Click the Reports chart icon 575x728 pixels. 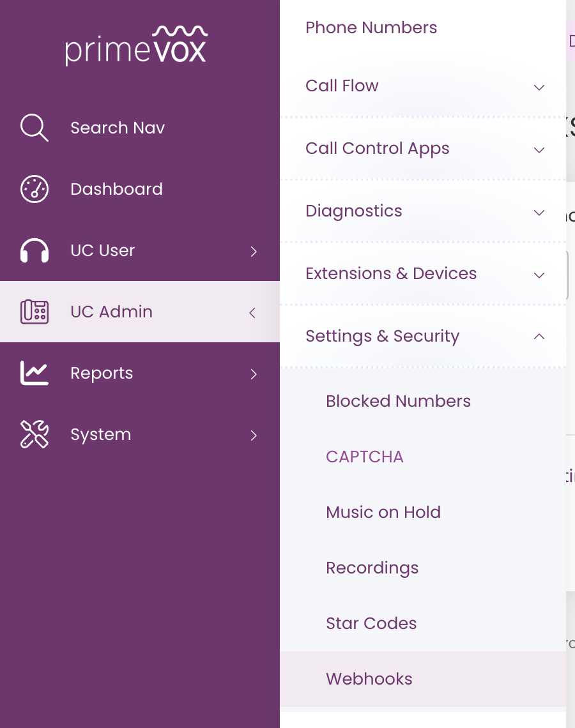[34, 373]
